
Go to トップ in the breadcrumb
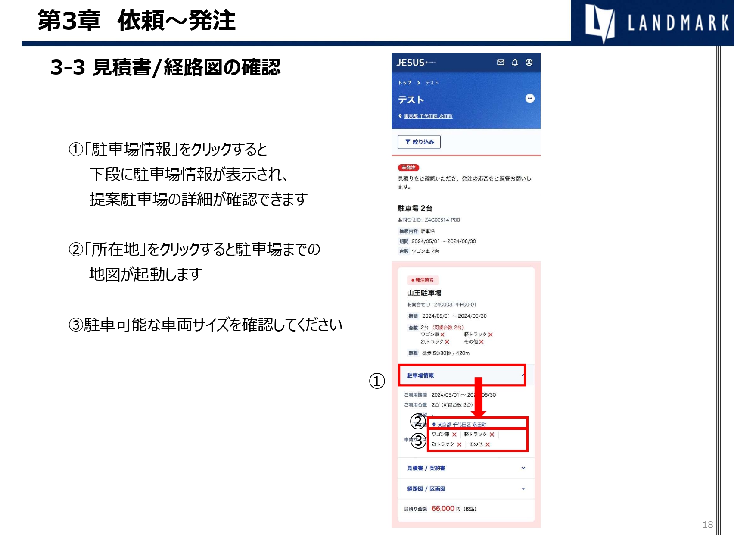click(405, 83)
